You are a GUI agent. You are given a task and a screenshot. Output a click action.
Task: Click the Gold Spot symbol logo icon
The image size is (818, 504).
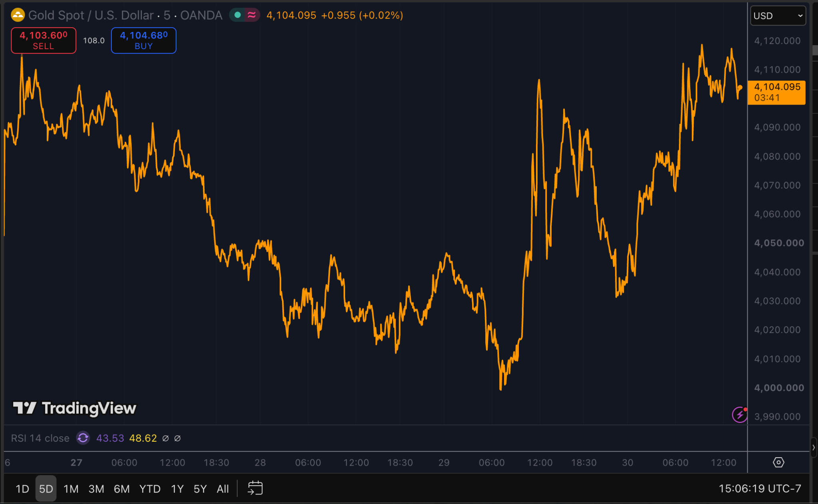click(x=18, y=15)
